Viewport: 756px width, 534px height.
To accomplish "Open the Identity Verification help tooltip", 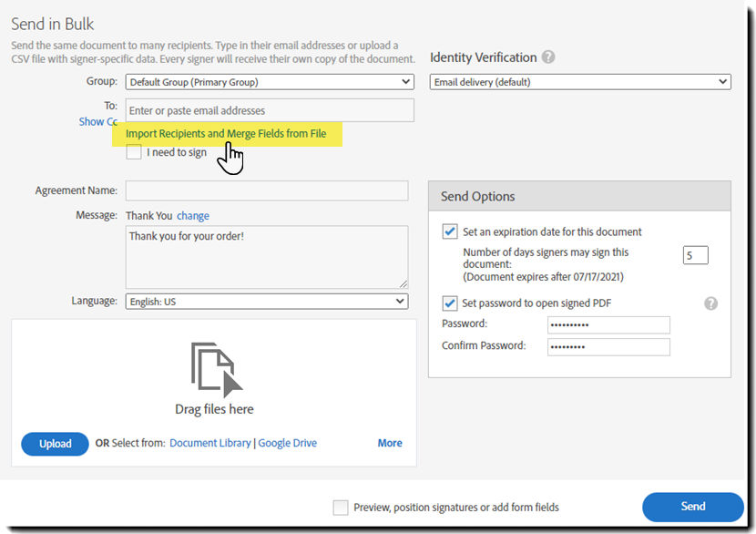I will click(547, 56).
